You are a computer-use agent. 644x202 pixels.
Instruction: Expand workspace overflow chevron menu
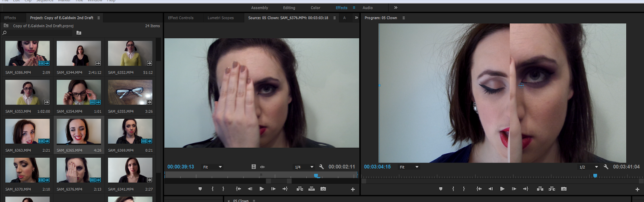pos(396,8)
